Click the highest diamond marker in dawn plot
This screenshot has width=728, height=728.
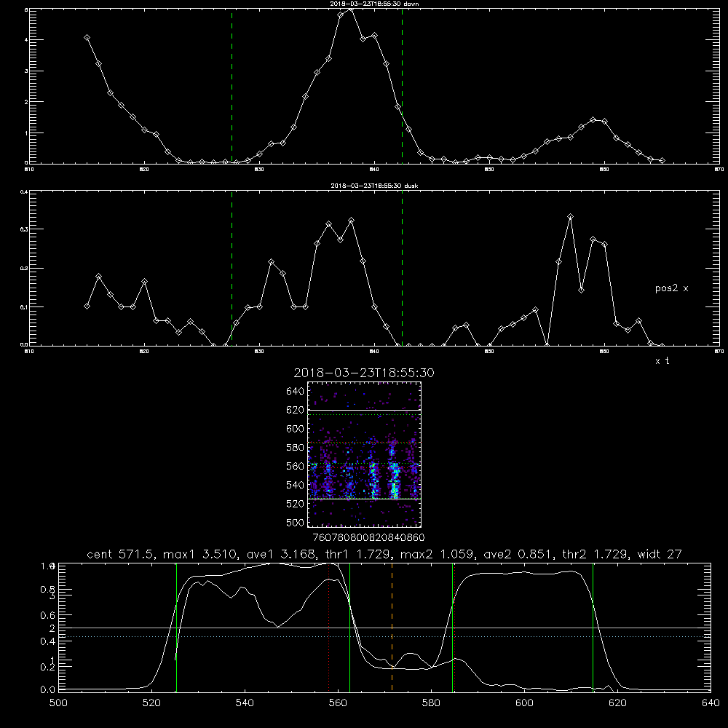click(352, 8)
